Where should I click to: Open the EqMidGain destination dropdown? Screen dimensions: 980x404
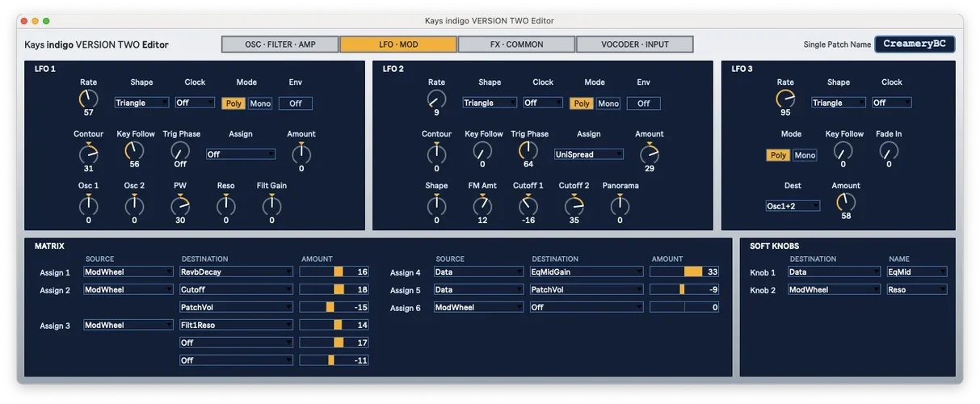point(587,272)
